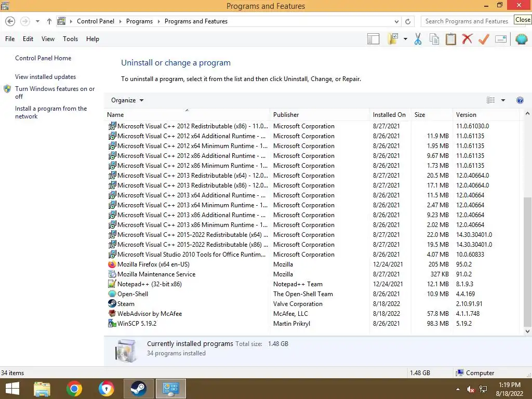532x399 pixels.
Task: Open Google Chrome from the taskbar
Action: (74, 389)
